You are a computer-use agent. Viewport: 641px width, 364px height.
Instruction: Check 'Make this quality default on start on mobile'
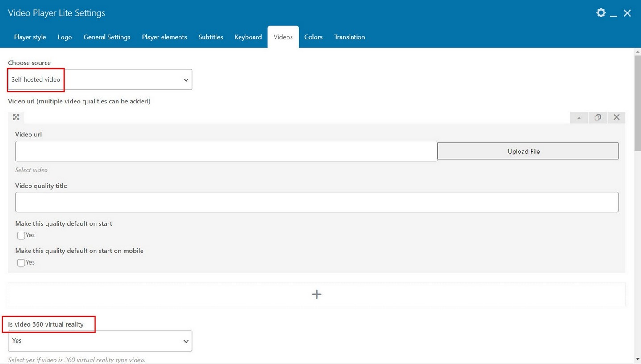coord(21,263)
